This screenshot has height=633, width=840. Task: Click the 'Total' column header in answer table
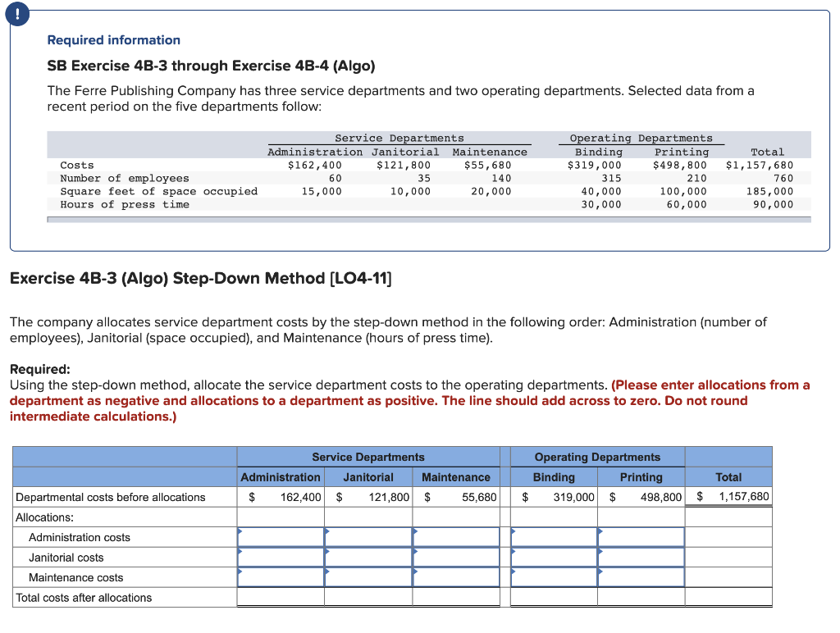click(728, 477)
